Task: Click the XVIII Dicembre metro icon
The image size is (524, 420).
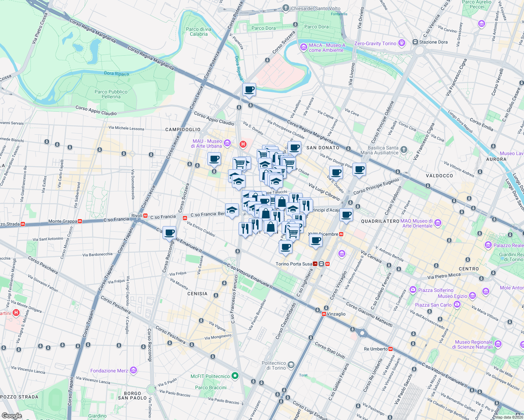Action: (341, 234)
